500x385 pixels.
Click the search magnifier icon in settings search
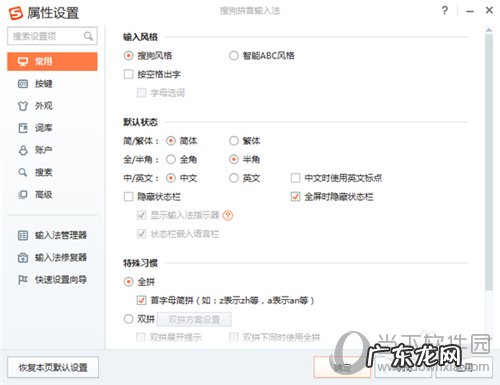coord(88,36)
